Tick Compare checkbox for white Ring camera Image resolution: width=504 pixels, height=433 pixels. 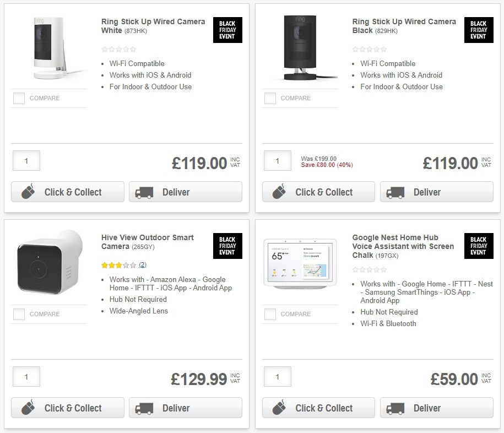[x=19, y=99]
